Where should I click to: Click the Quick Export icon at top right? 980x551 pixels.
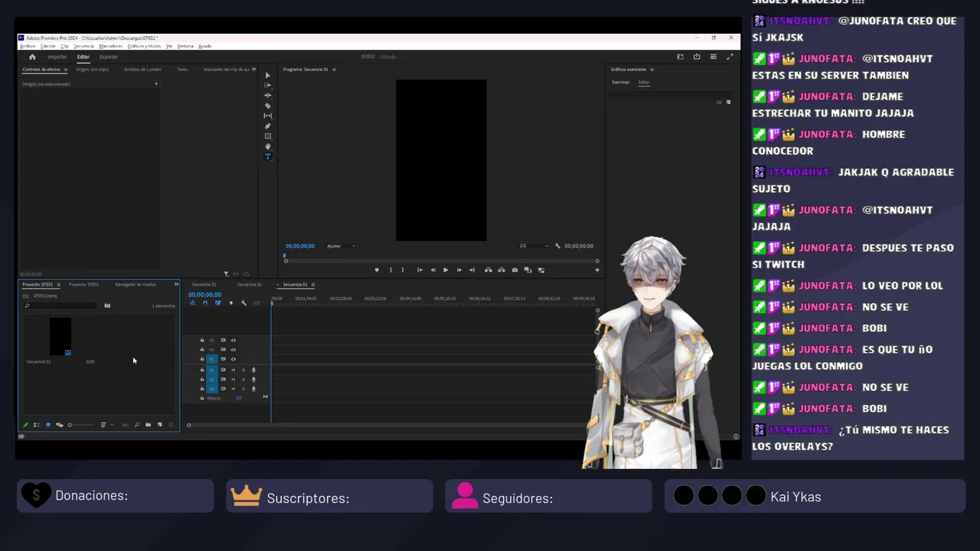pyautogui.click(x=697, y=57)
